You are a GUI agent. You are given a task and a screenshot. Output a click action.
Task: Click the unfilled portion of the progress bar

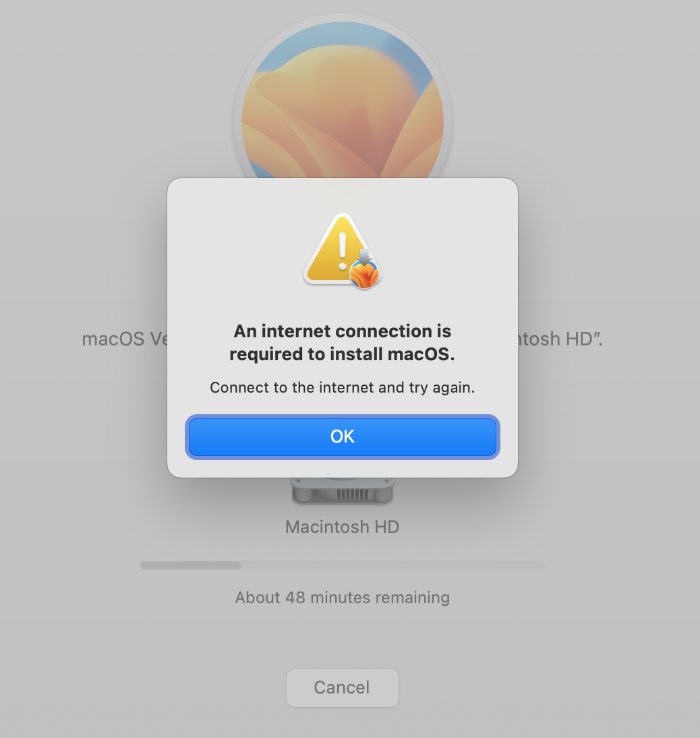392,565
